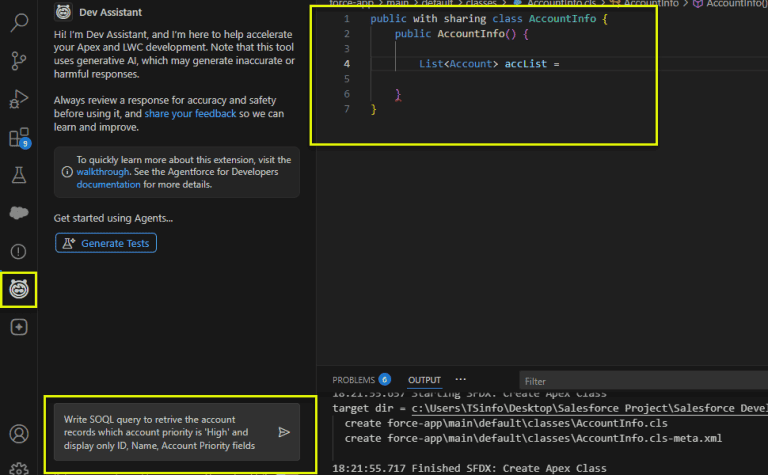
Task: Click the 'Dev Assistant' title text
Action: [x=111, y=12]
